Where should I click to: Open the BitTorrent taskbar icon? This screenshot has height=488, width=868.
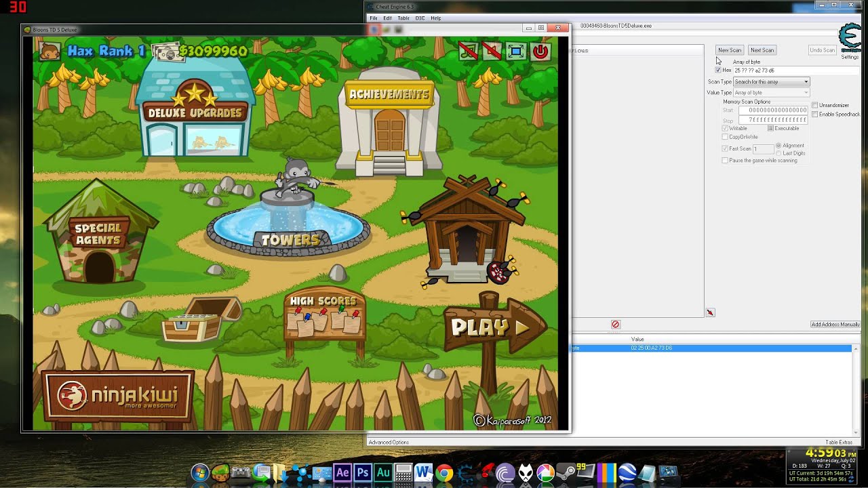click(505, 472)
